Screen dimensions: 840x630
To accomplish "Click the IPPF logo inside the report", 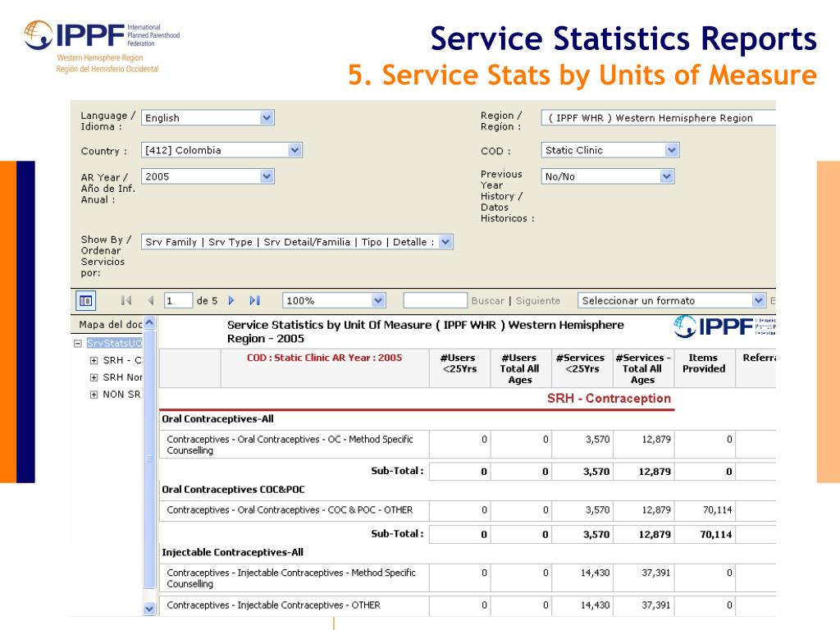I will pyautogui.click(x=724, y=326).
